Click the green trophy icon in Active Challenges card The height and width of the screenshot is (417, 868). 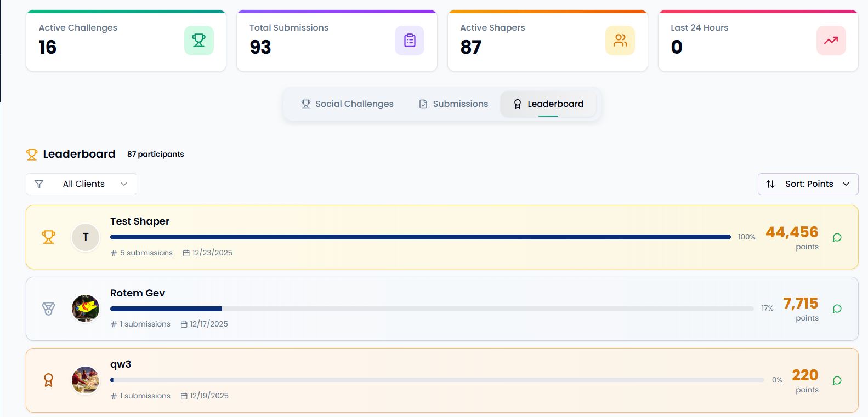(198, 41)
